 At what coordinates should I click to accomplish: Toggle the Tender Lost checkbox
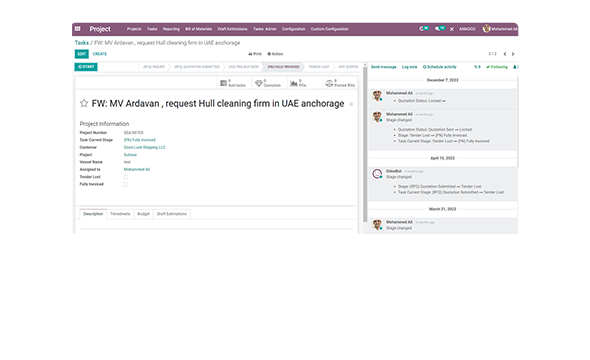pos(126,177)
